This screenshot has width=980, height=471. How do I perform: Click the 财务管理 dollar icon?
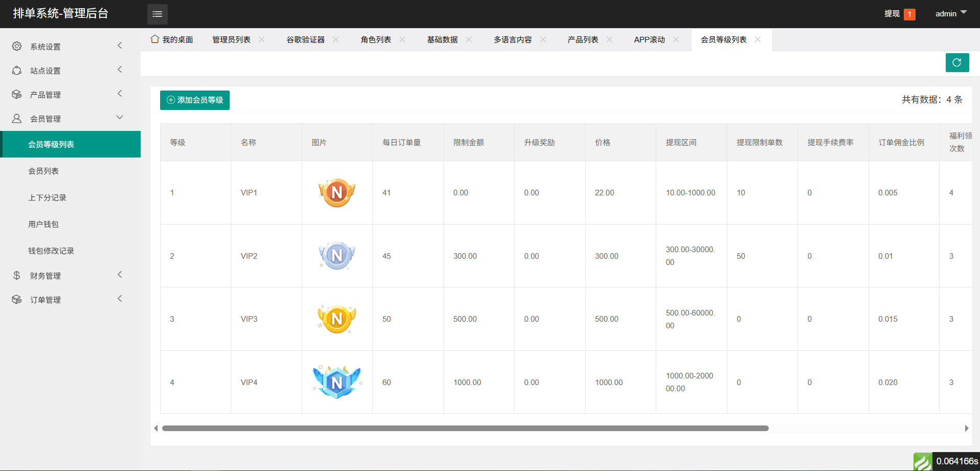[x=17, y=276]
